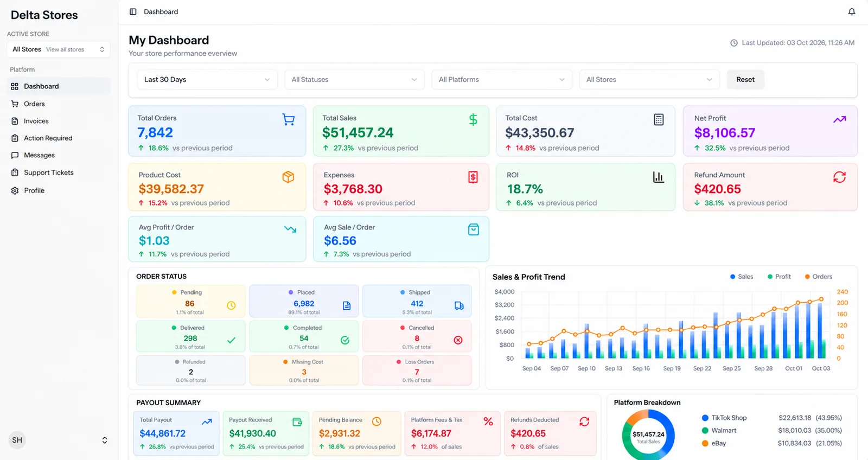Click the downward trend icon in Avg Profit / Order
Image resolution: width=868 pixels, height=460 pixels.
[290, 229]
